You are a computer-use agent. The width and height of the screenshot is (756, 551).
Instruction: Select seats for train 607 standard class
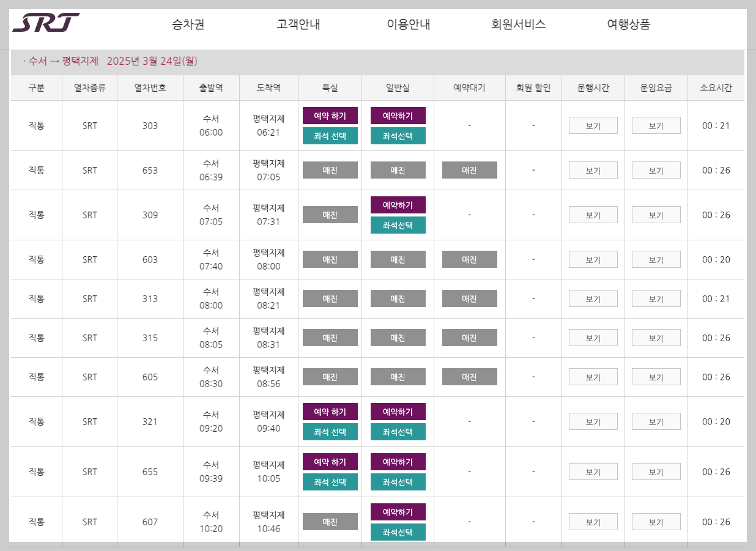click(398, 532)
